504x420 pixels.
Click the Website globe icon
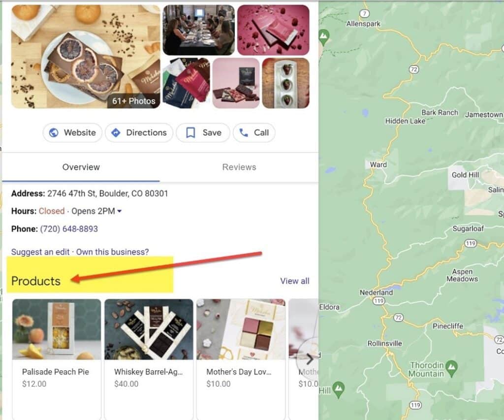54,132
